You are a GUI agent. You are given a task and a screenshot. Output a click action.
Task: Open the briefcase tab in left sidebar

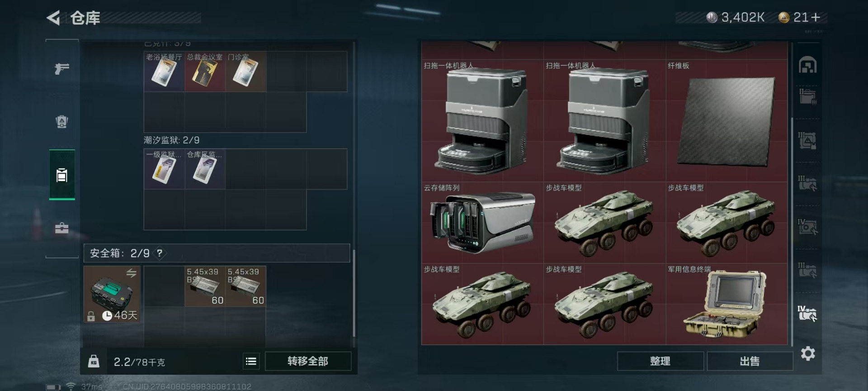click(x=62, y=228)
